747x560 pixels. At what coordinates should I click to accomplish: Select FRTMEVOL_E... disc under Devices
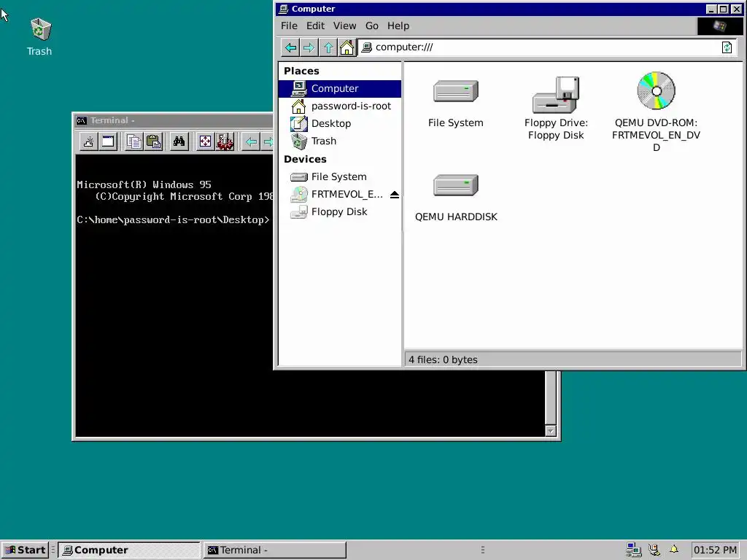click(336, 194)
